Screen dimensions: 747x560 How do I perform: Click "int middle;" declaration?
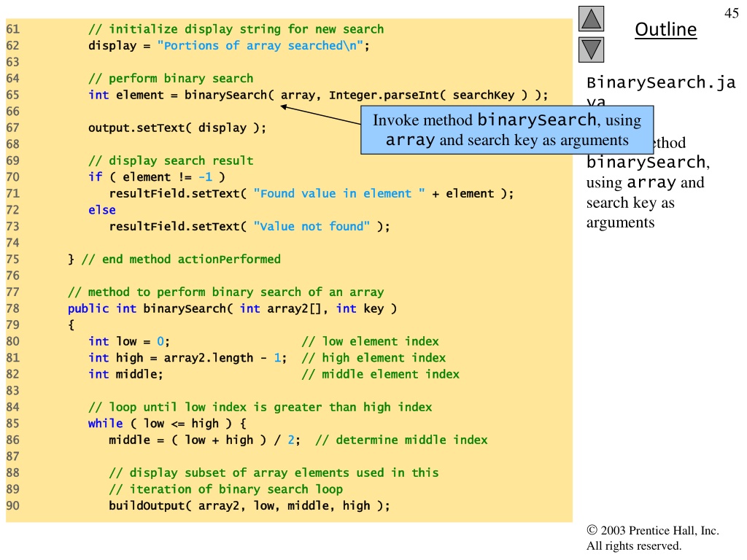(125, 375)
